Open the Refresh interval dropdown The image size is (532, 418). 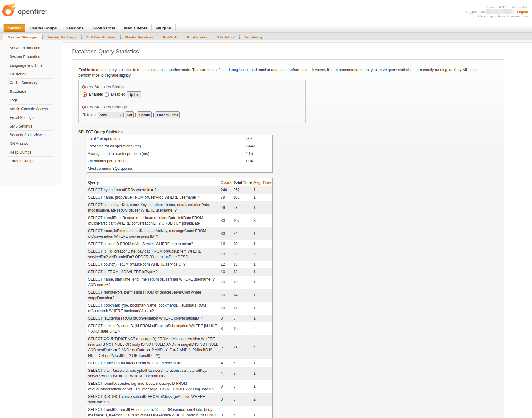pos(110,115)
